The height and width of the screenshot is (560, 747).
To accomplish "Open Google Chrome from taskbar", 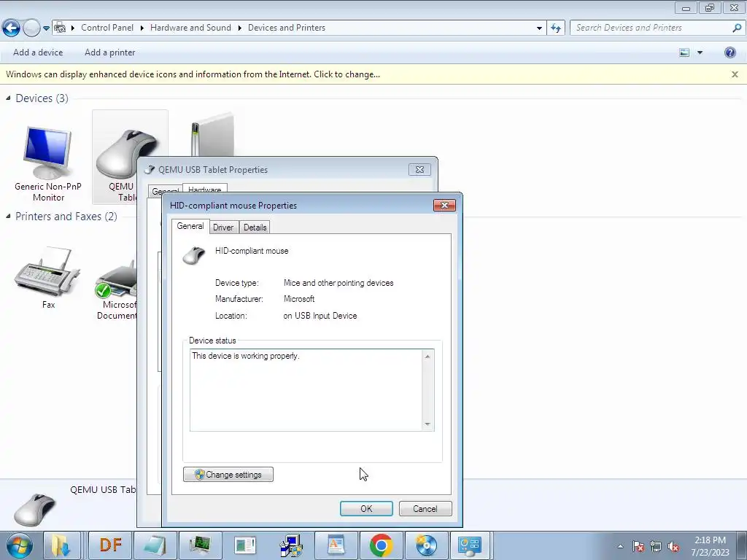I will click(x=381, y=545).
